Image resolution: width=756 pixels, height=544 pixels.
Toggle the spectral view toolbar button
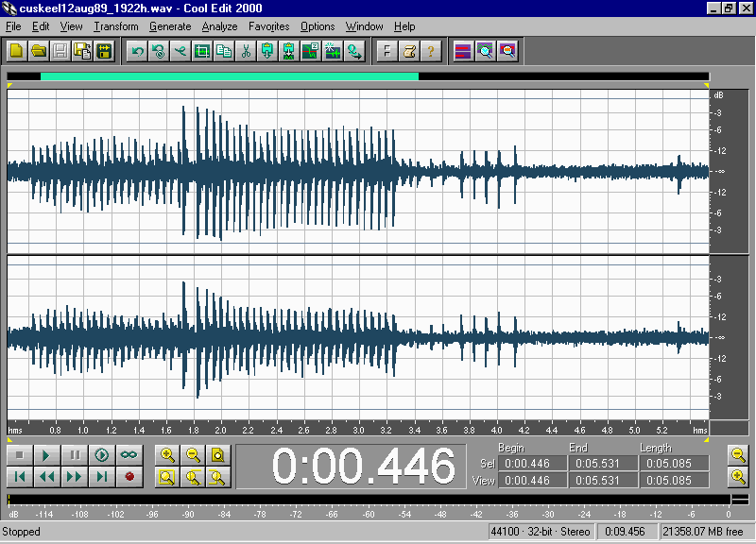point(463,51)
